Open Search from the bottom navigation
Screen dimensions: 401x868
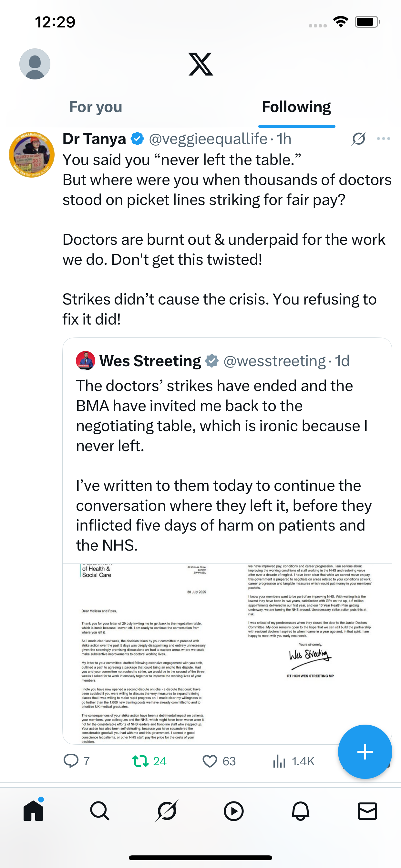(100, 811)
